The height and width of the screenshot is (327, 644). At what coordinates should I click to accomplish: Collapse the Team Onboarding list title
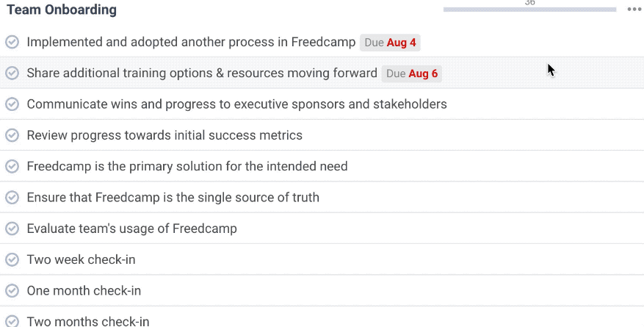click(x=62, y=10)
